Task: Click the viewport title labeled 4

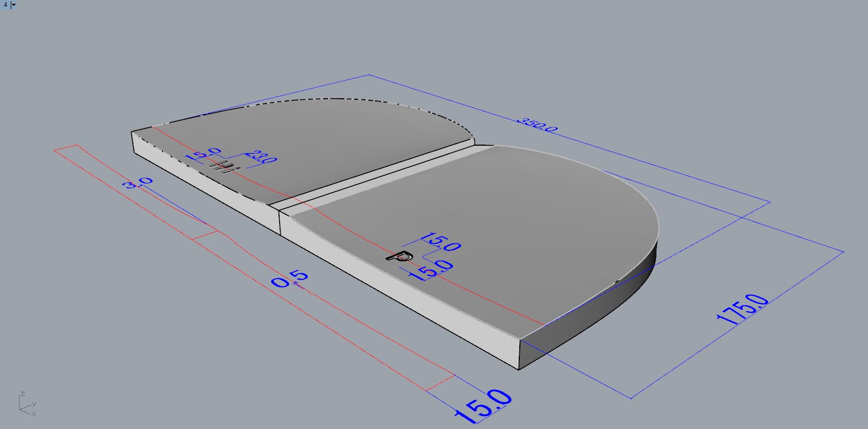Action: click(x=5, y=5)
